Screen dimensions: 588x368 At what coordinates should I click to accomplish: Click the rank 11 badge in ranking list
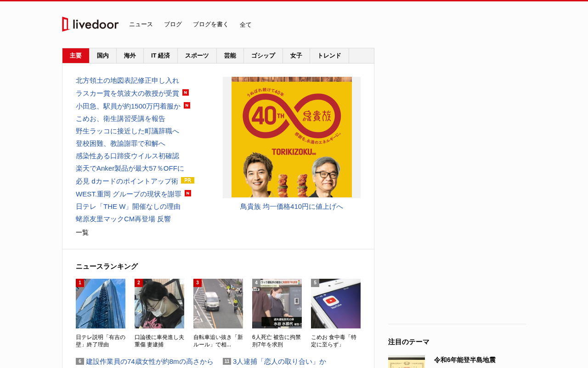click(227, 361)
